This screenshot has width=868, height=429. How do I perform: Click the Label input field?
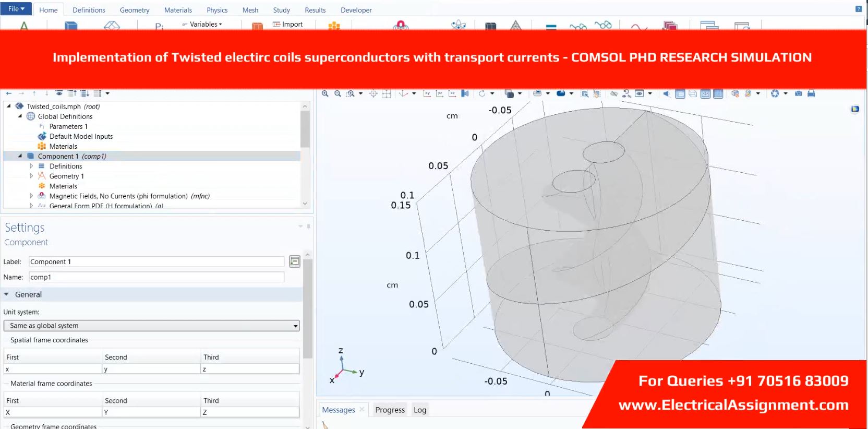156,261
